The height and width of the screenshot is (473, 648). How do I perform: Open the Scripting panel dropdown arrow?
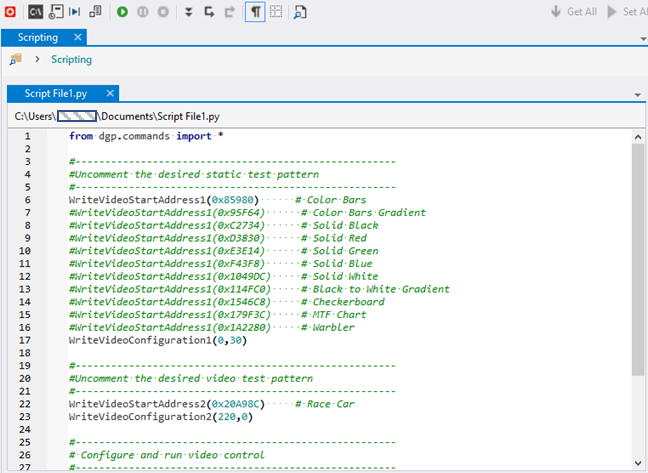point(642,38)
